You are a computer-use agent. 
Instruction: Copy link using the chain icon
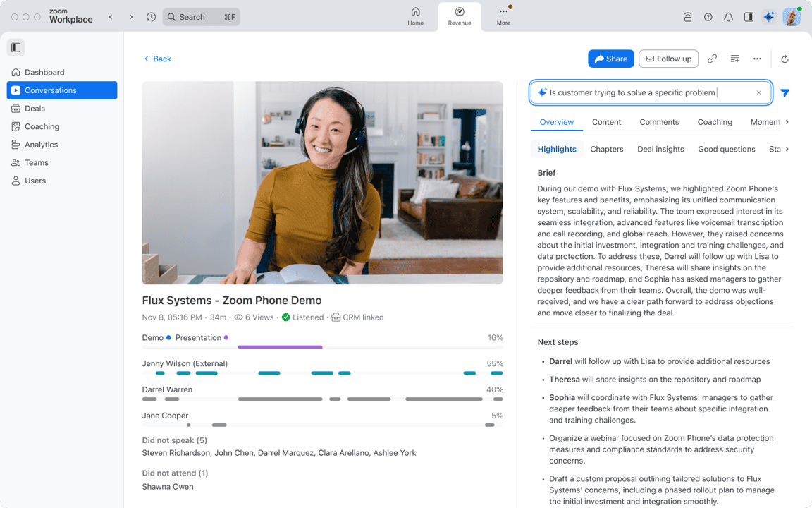712,59
